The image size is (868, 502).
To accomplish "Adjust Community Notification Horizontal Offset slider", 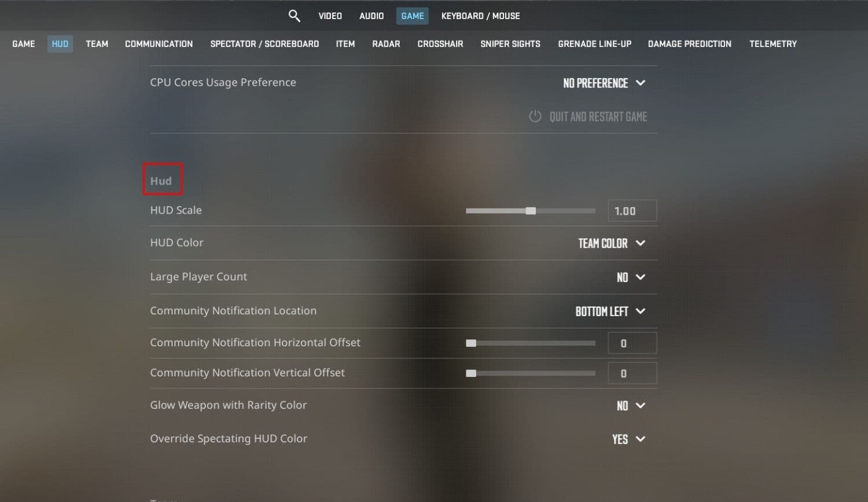I will tap(531, 343).
